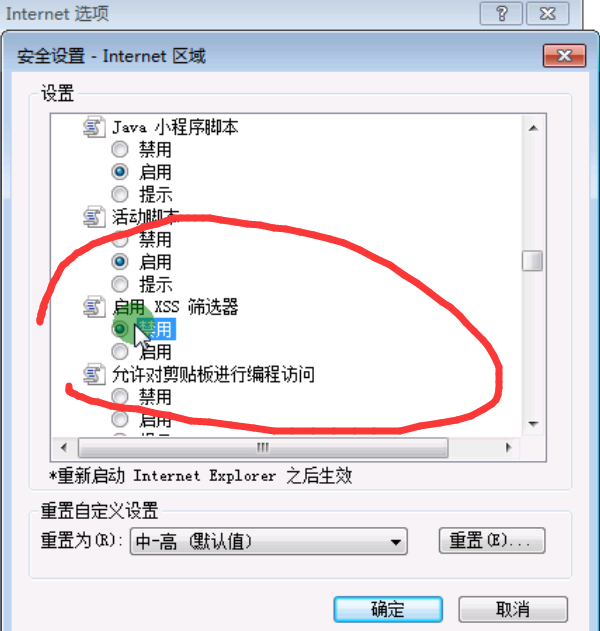Click the 启用 XSS 筛选器 script icon
600x631 pixels.
94,307
